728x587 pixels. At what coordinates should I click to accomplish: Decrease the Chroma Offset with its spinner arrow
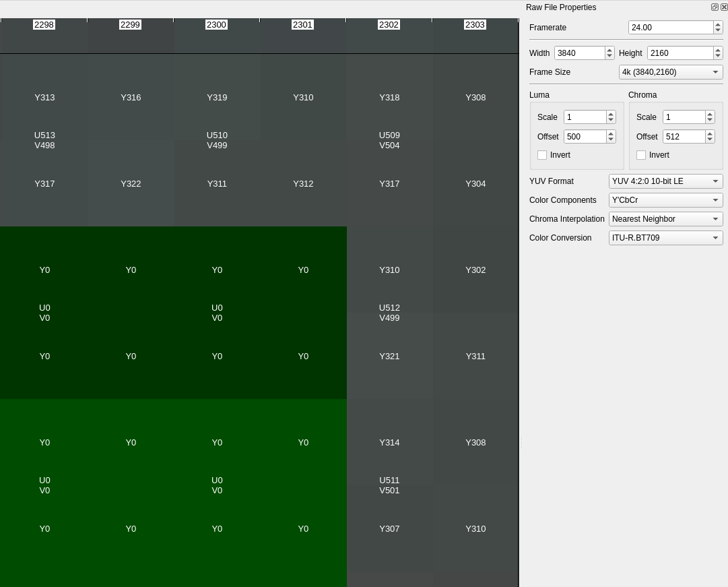point(709,140)
